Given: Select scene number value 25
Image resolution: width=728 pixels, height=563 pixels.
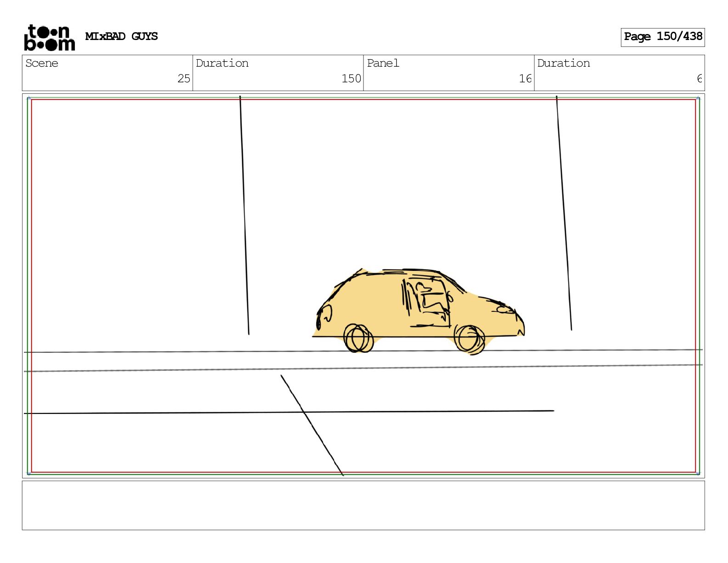Looking at the screenshot, I should pos(184,79).
